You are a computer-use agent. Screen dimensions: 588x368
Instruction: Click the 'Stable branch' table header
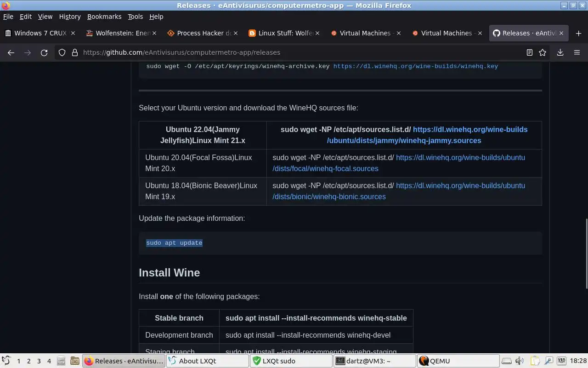(179, 318)
